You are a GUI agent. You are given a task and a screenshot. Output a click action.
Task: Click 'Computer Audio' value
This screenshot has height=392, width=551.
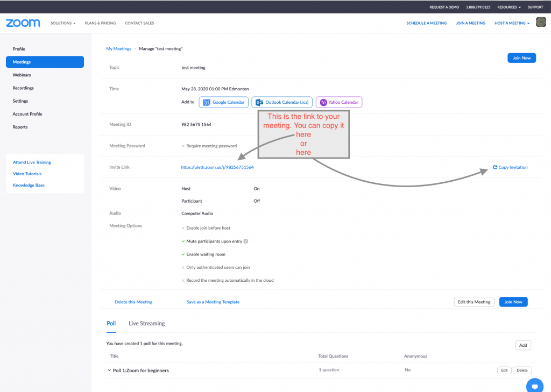pyautogui.click(x=197, y=213)
